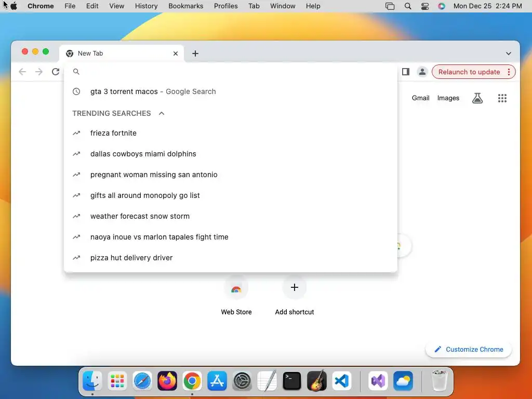
Task: Launch Safari from the dock
Action: pyautogui.click(x=142, y=381)
